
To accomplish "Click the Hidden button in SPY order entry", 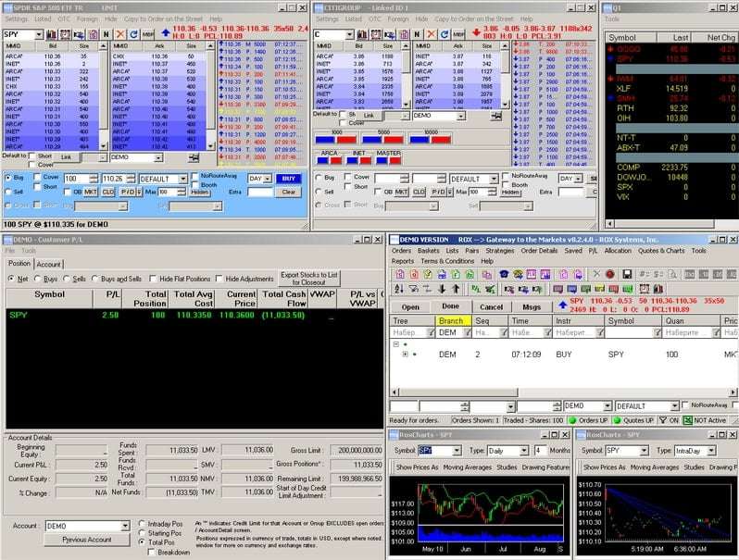I will (x=199, y=193).
